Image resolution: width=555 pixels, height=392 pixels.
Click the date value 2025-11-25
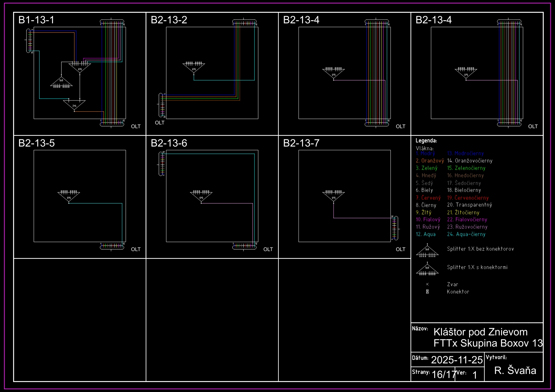point(457,360)
